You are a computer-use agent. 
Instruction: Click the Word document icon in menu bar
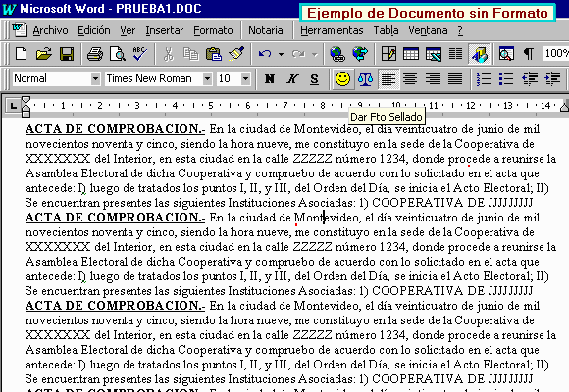pyautogui.click(x=20, y=29)
